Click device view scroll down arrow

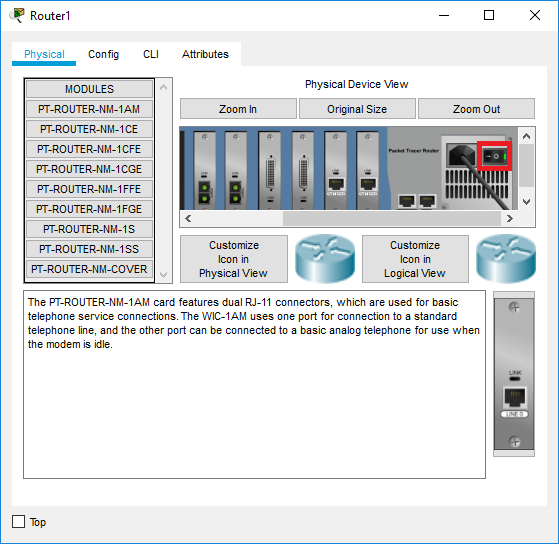click(526, 201)
